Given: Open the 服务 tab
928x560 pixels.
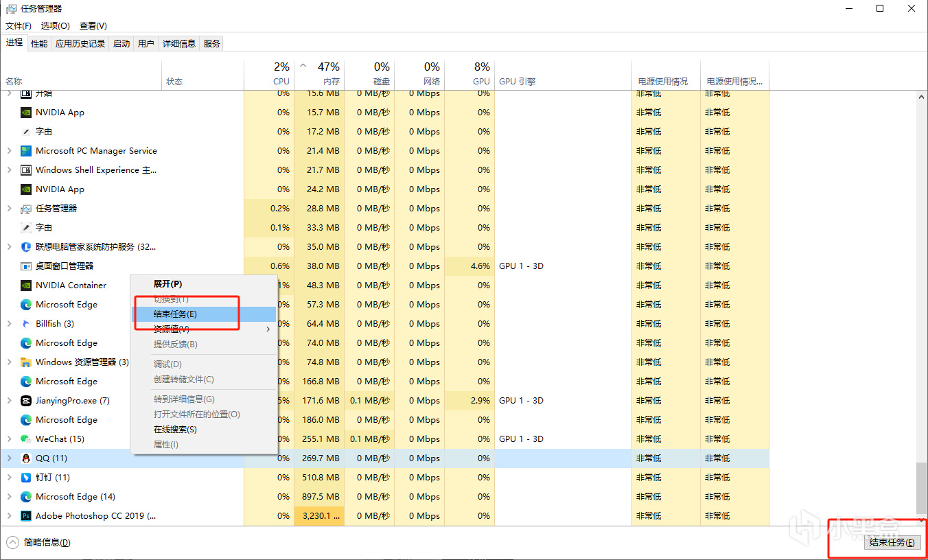Looking at the screenshot, I should pyautogui.click(x=212, y=44).
